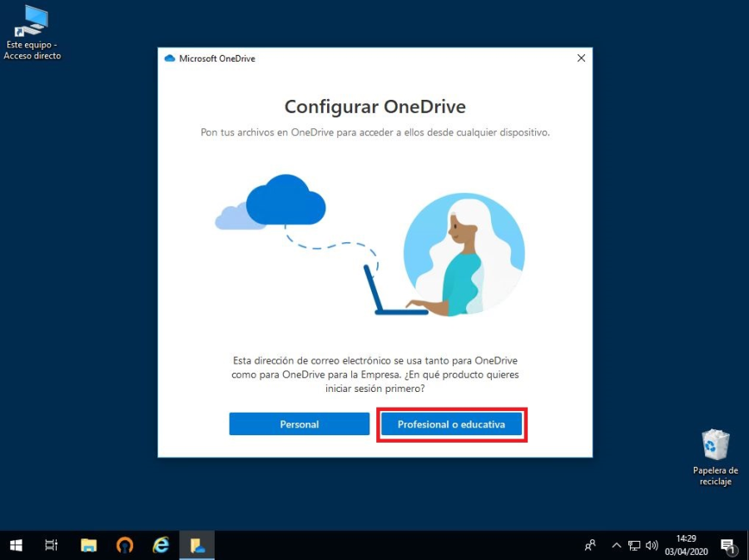Image resolution: width=749 pixels, height=560 pixels.
Task: Open the orange headphone app on taskbar
Action: [x=125, y=545]
